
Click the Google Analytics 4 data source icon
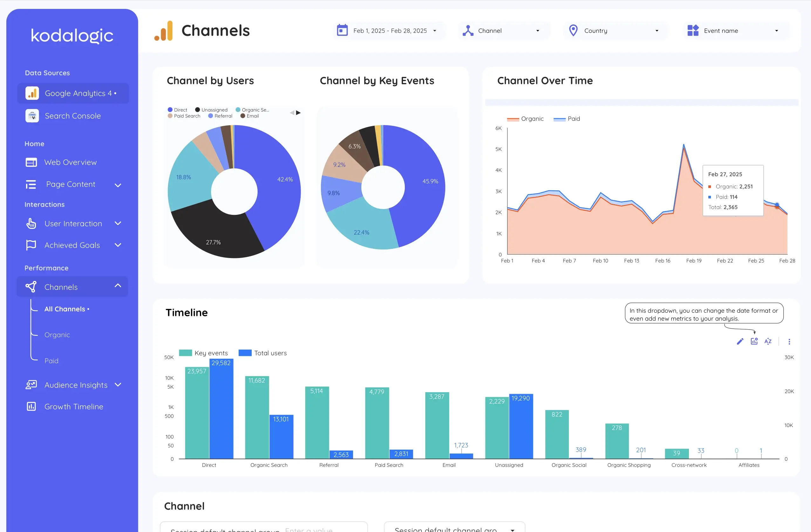click(x=31, y=93)
